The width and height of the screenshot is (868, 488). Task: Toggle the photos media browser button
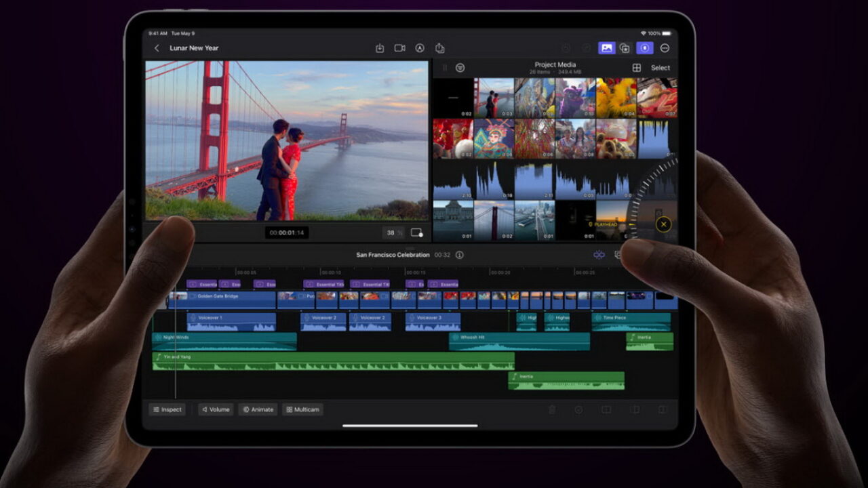(606, 48)
